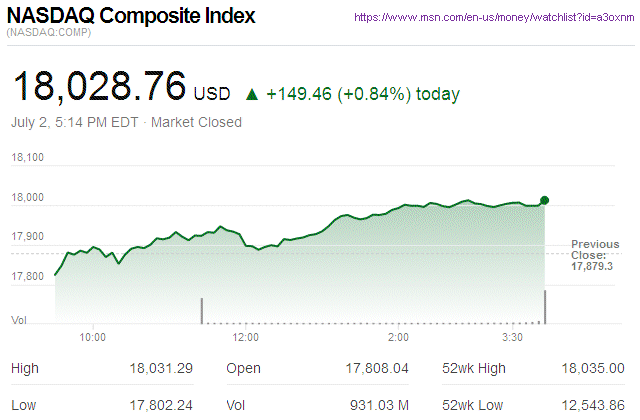Click the USD currency label
The height and width of the screenshot is (420, 640).
pos(212,95)
